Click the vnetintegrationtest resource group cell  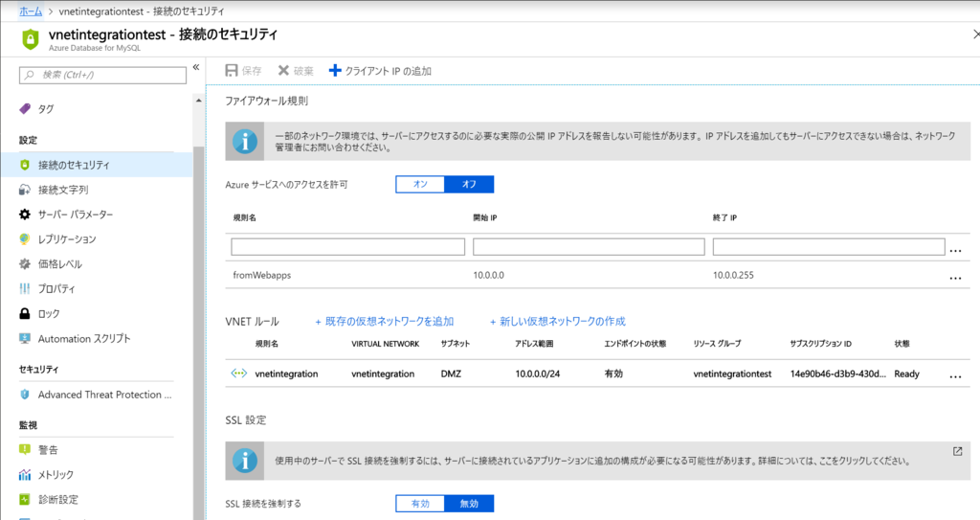732,373
